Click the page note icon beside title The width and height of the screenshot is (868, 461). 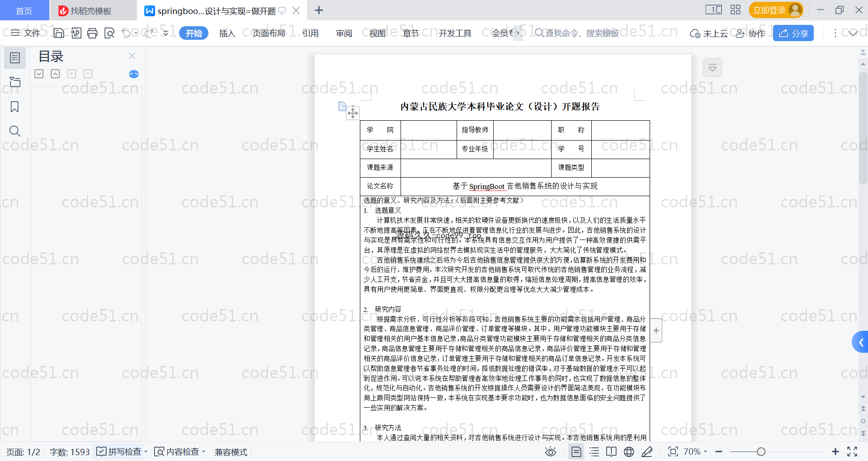[342, 106]
